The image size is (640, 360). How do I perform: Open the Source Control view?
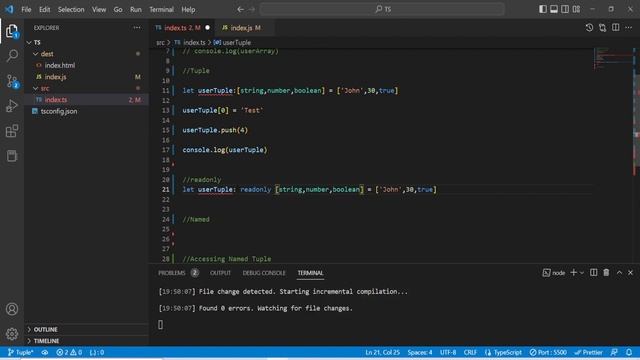tap(12, 81)
